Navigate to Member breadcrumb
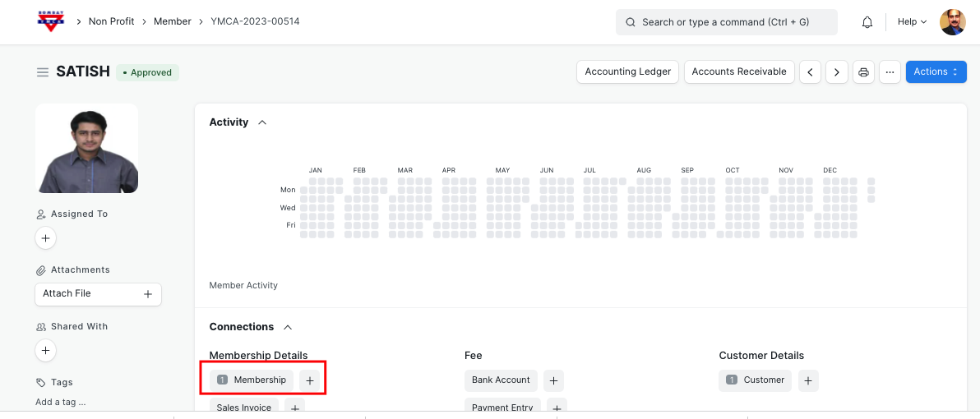The width and height of the screenshot is (980, 419). [x=173, y=21]
